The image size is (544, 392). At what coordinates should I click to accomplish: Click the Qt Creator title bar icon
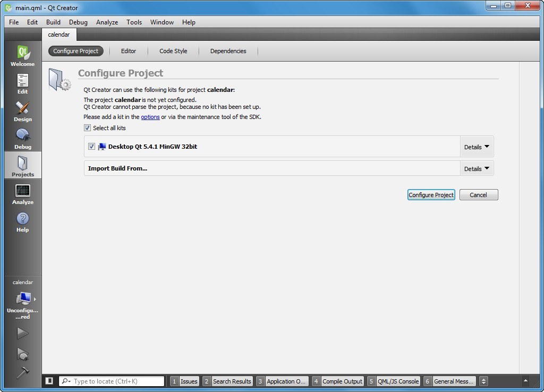point(8,7)
